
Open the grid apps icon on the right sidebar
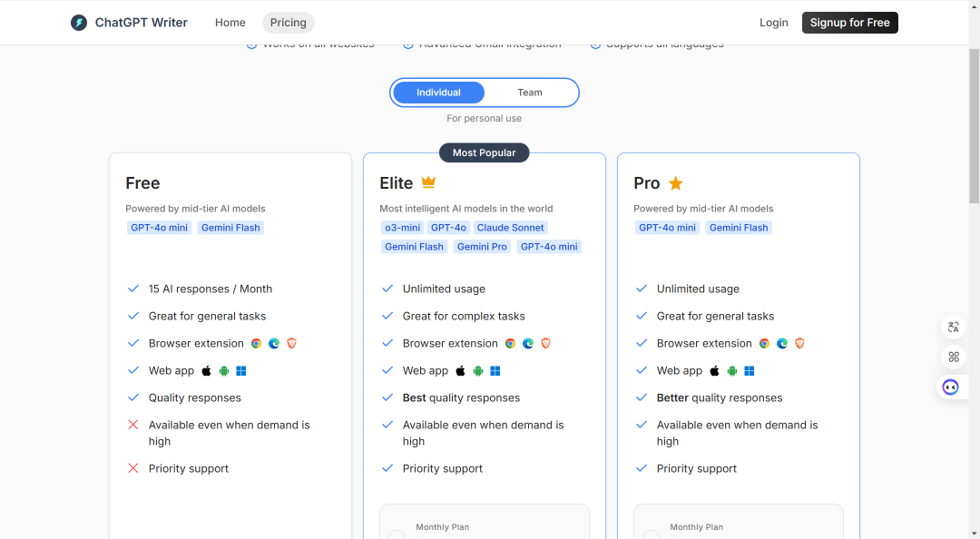click(953, 357)
